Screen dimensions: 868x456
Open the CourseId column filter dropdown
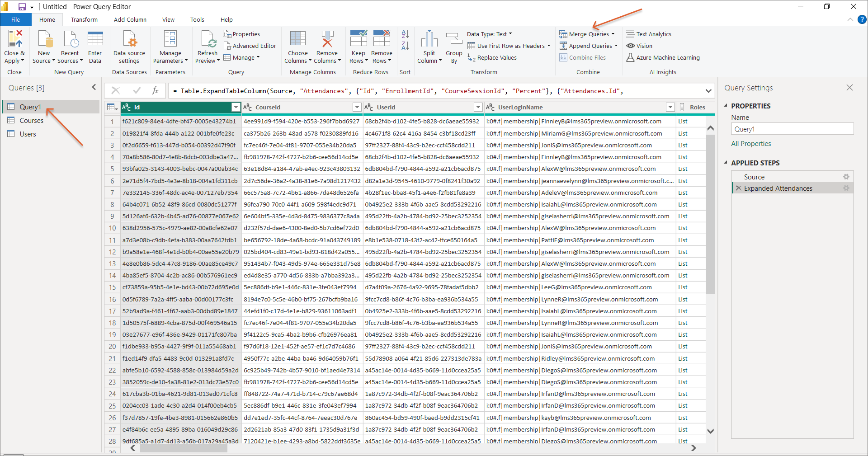pos(357,107)
